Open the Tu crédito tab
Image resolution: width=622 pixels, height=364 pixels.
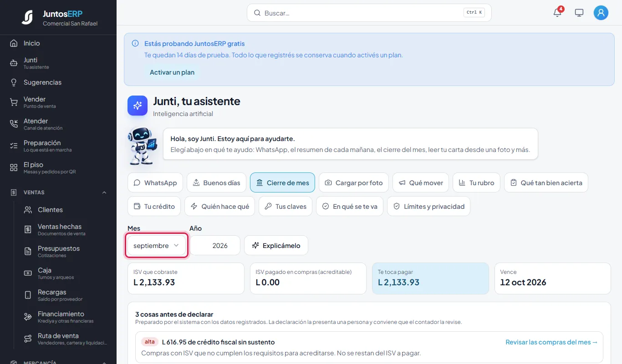pos(154,207)
